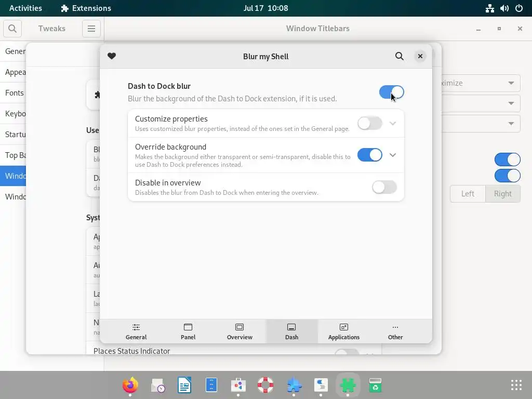This screenshot has height=399, width=532.
Task: Open the Extensions app menu in top bar
Action: click(86, 8)
